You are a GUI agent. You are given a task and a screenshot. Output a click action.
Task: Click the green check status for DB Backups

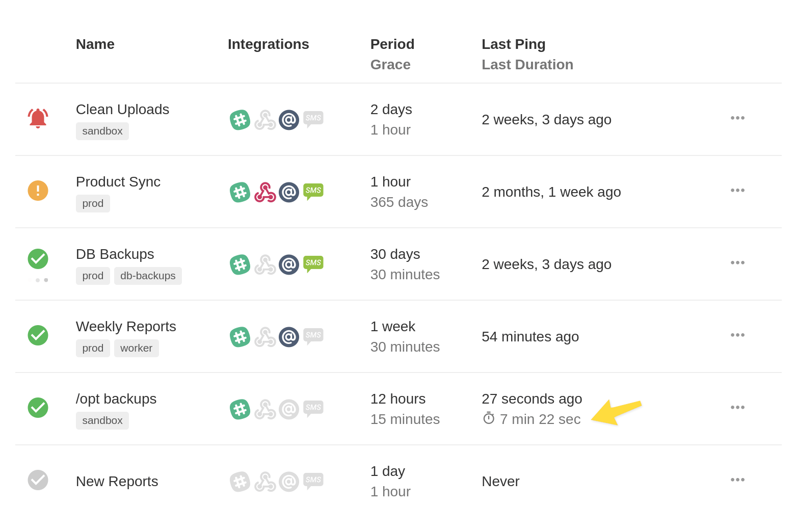click(x=38, y=259)
